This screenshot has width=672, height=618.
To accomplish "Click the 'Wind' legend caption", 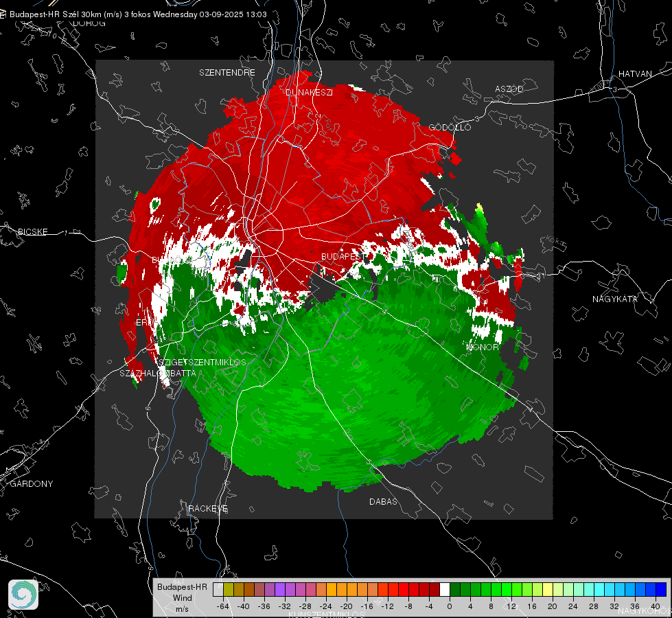I will [x=182, y=597].
